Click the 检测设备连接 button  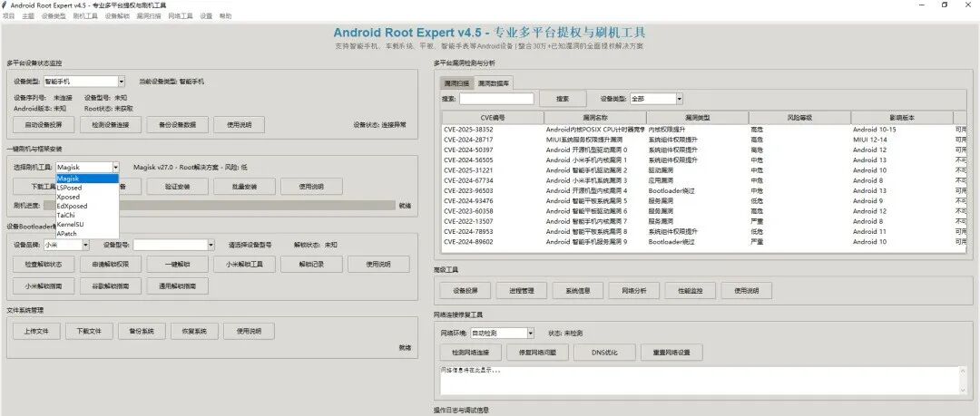111,125
